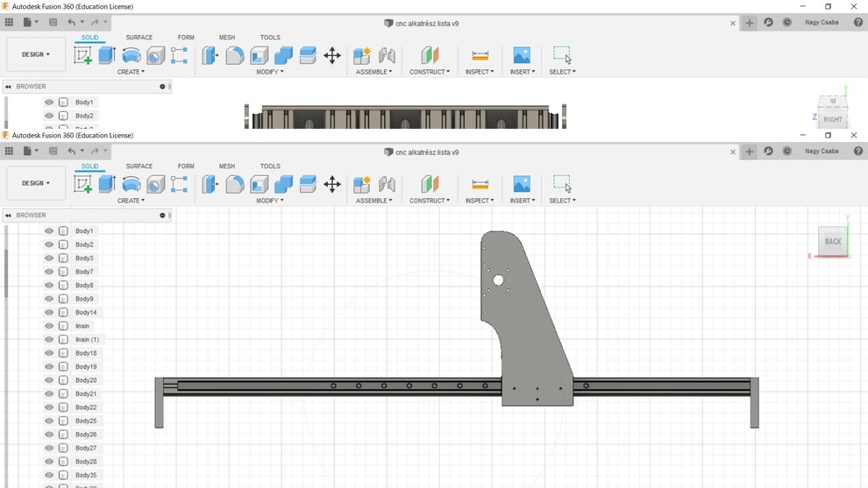Click the BACK face of the ViewCube
The width and height of the screenshot is (868, 488).
832,242
